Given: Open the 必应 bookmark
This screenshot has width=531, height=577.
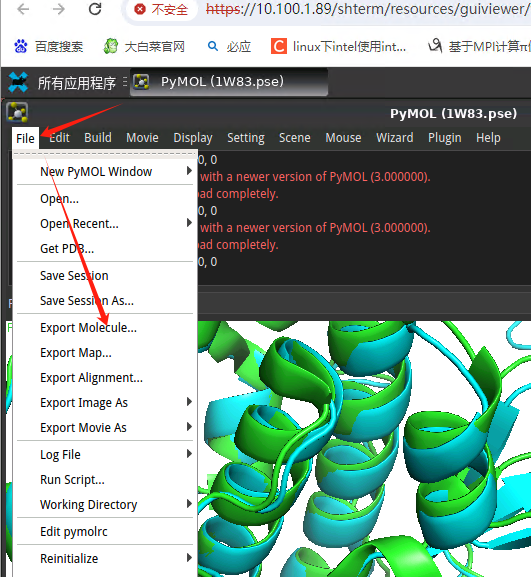Looking at the screenshot, I should [x=229, y=47].
